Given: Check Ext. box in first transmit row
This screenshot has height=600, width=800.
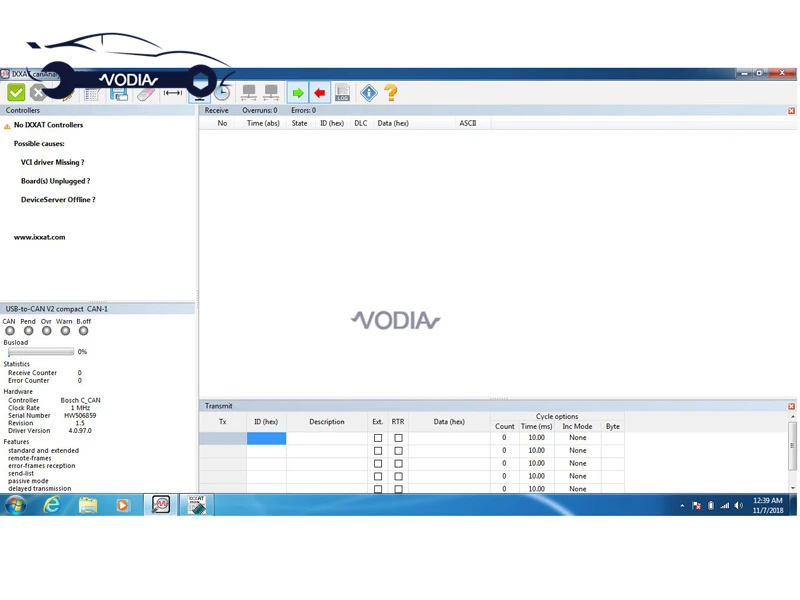Looking at the screenshot, I should coord(378,438).
